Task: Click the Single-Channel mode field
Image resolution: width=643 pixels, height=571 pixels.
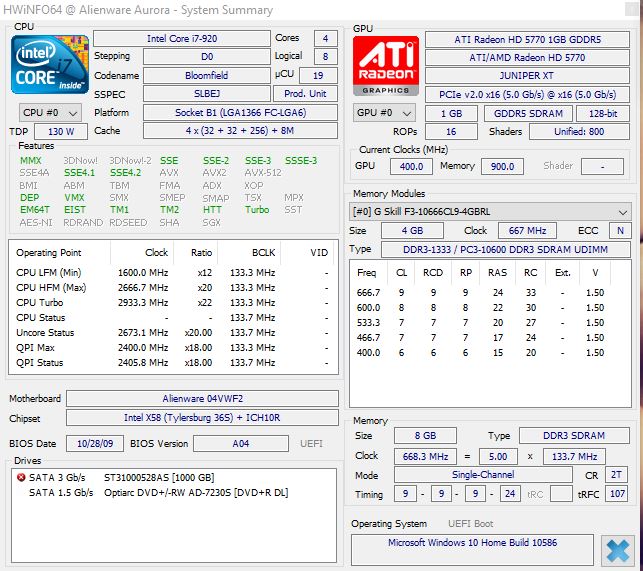Action: (x=483, y=475)
